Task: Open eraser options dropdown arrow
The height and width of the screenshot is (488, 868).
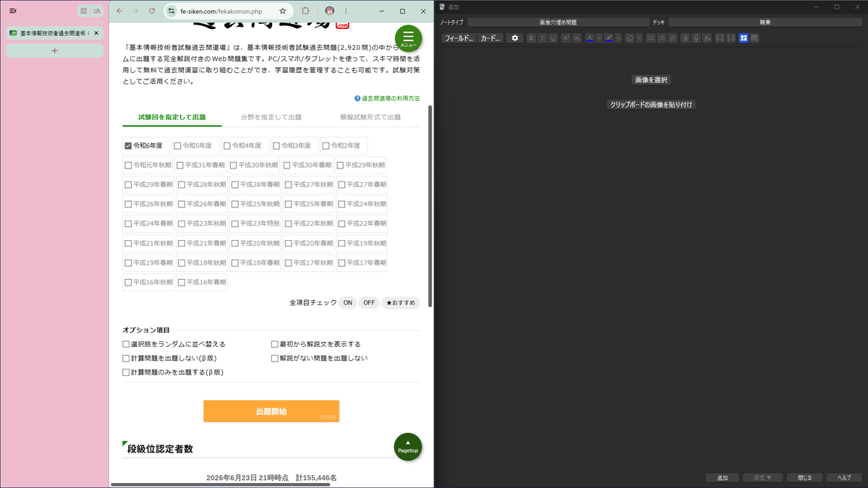Action: pyautogui.click(x=639, y=38)
